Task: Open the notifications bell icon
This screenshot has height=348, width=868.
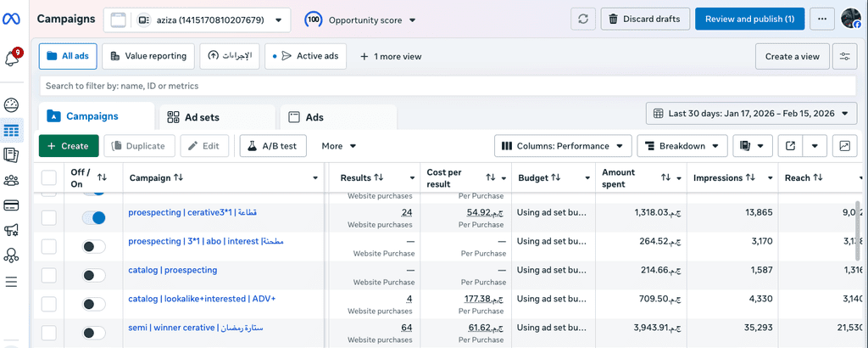Action: click(x=11, y=59)
